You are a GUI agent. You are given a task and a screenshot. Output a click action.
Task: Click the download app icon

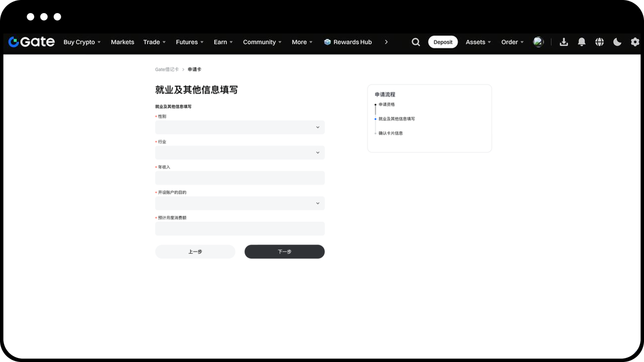563,42
